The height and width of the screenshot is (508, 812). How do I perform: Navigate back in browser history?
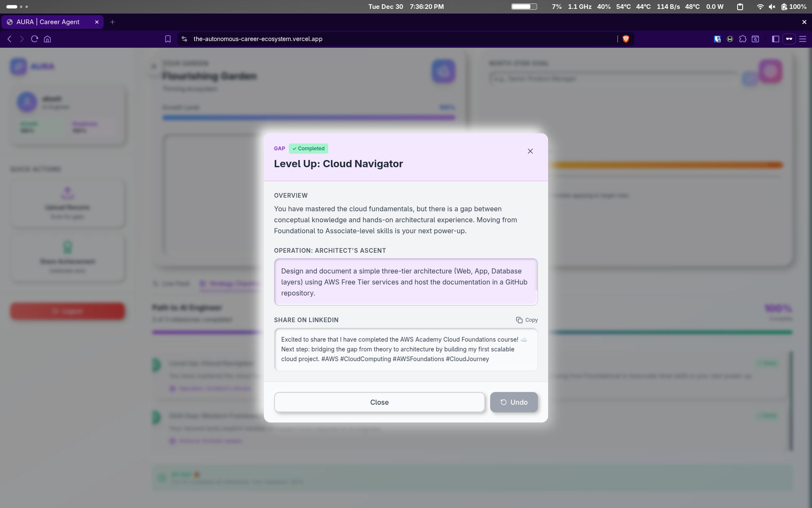coord(9,39)
